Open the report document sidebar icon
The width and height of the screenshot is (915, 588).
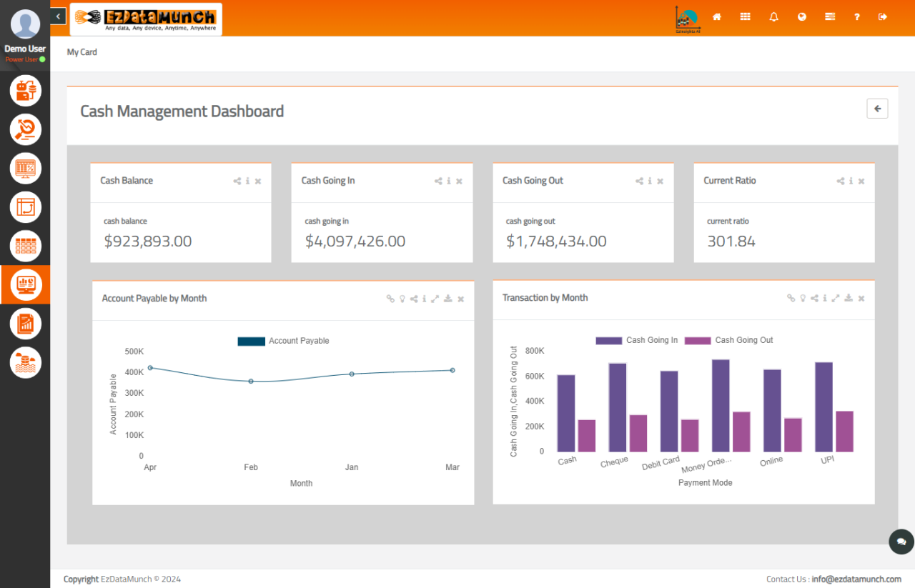click(x=26, y=324)
